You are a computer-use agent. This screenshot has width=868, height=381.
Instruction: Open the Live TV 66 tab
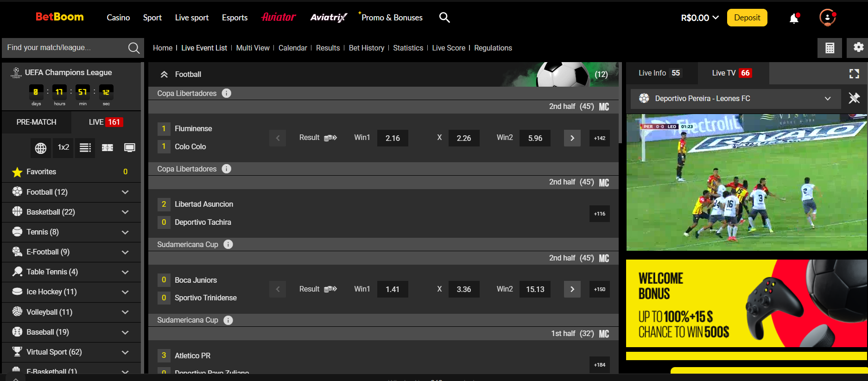point(732,73)
